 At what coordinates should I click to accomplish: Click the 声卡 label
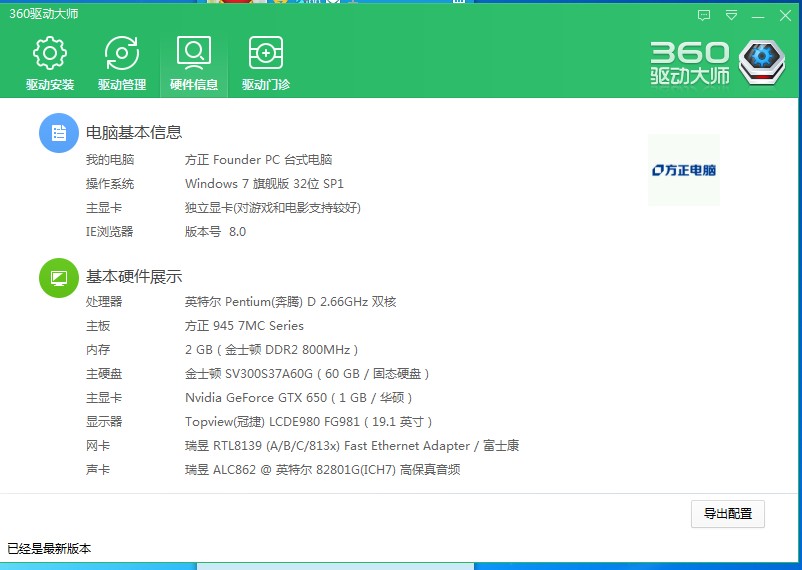tap(98, 470)
